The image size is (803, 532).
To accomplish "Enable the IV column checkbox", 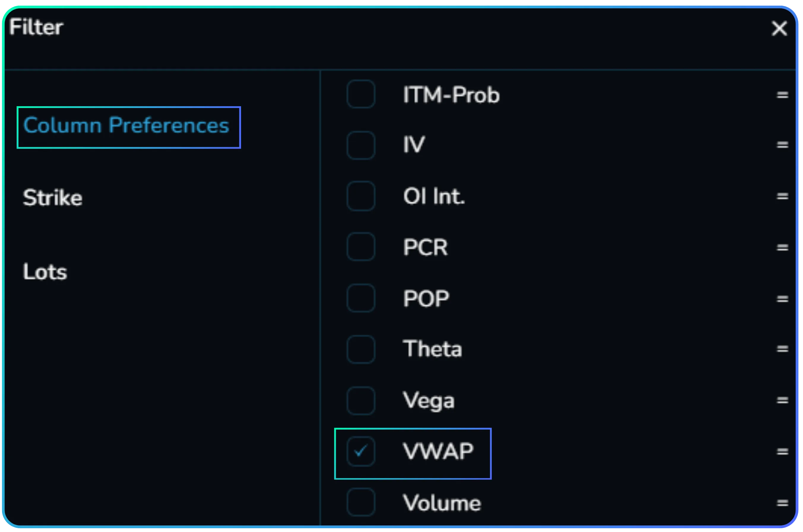I will click(x=361, y=145).
